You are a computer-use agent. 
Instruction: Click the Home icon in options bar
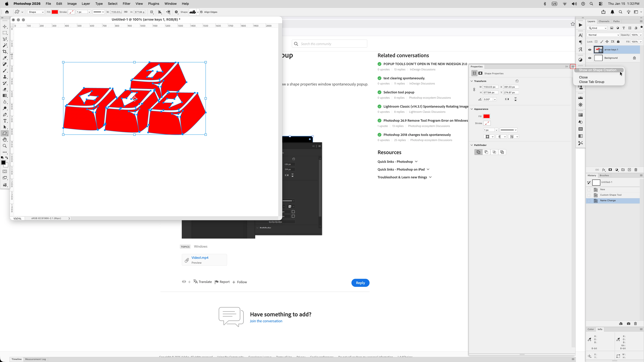7,12
